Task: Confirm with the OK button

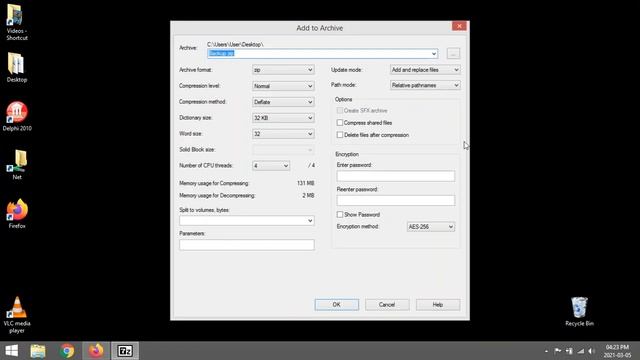Action: [x=336, y=304]
